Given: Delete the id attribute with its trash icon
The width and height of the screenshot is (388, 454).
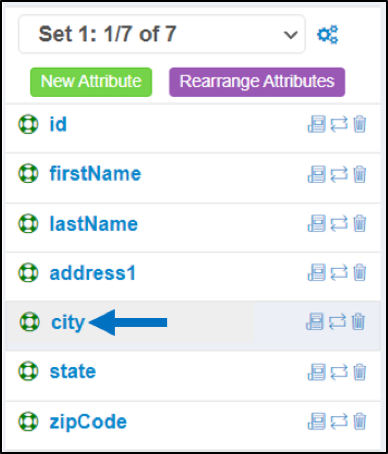Looking at the screenshot, I should click(x=360, y=124).
